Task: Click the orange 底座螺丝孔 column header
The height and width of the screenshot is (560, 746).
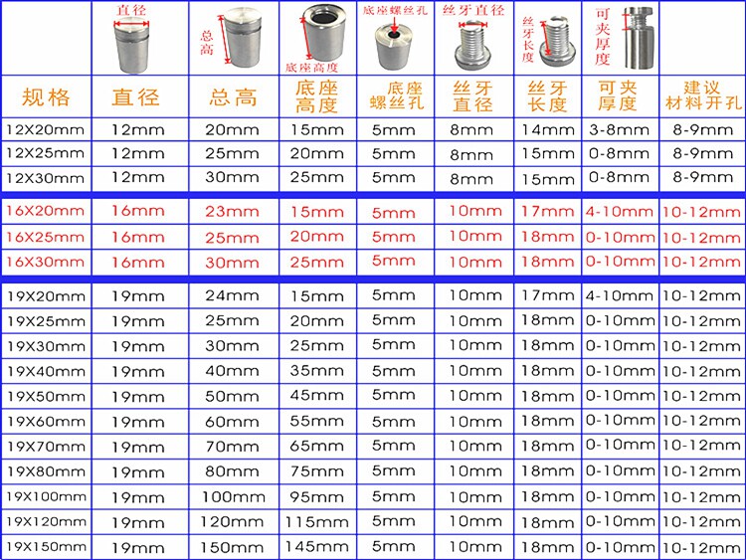Action: (397, 96)
